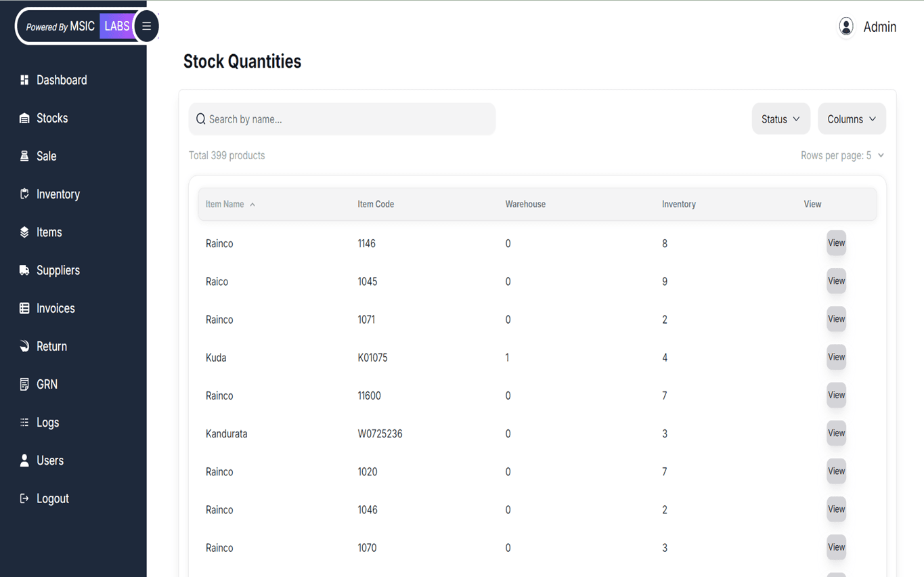Click the Return arrow icon
924x577 pixels.
click(x=24, y=346)
